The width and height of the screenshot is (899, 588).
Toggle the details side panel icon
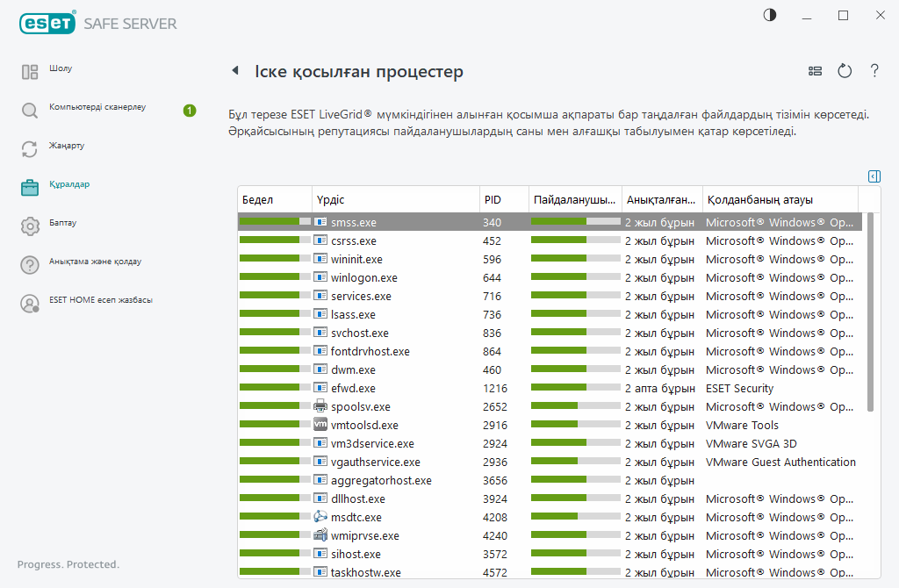874,176
